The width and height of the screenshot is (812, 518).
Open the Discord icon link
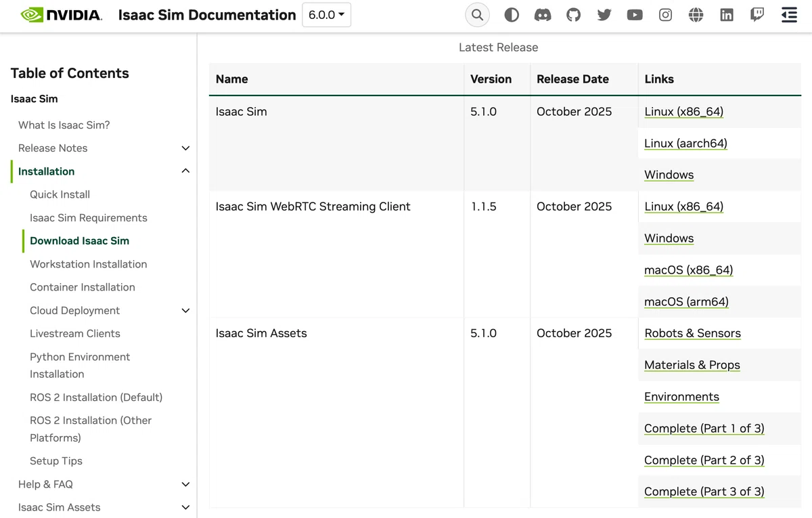[543, 15]
